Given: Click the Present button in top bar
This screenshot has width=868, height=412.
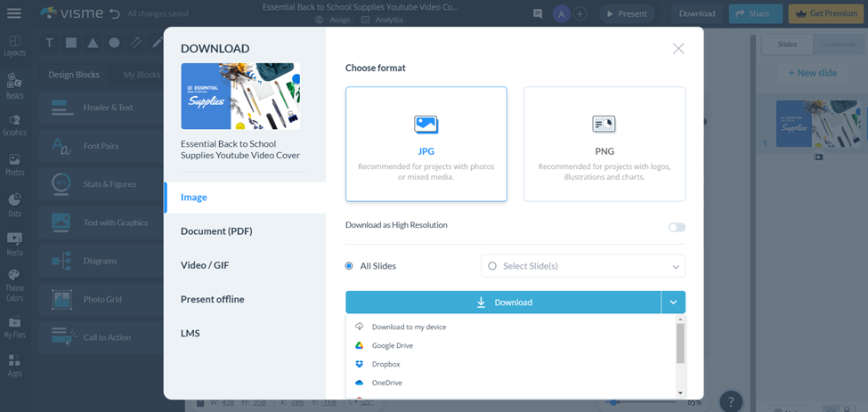Looking at the screenshot, I should (627, 14).
